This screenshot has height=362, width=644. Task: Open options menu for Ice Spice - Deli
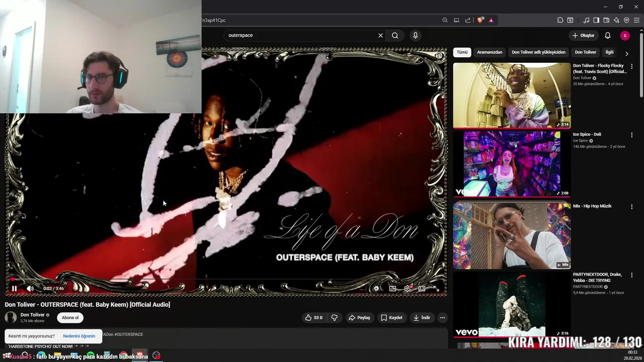(x=631, y=135)
